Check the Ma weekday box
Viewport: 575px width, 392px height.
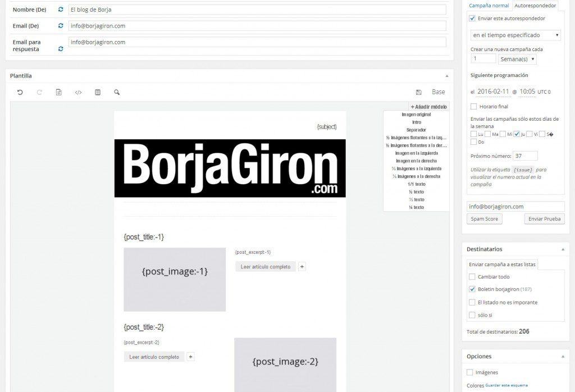(x=488, y=134)
